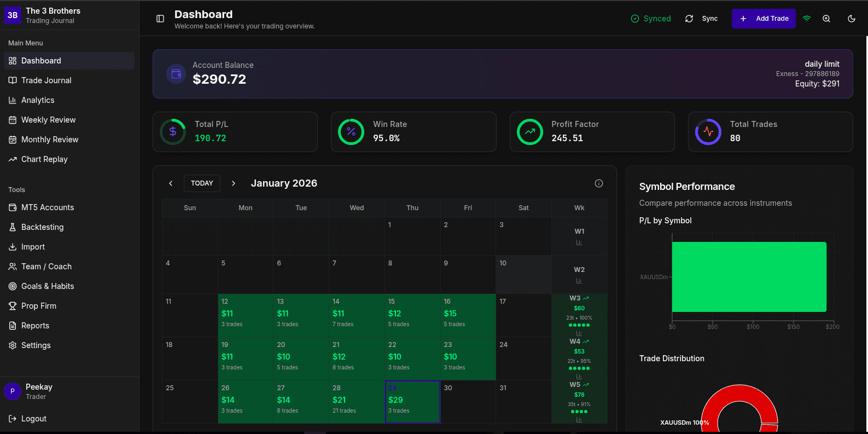Image resolution: width=868 pixels, height=434 pixels.
Task: Select January 28 calendar cell
Action: click(x=357, y=401)
